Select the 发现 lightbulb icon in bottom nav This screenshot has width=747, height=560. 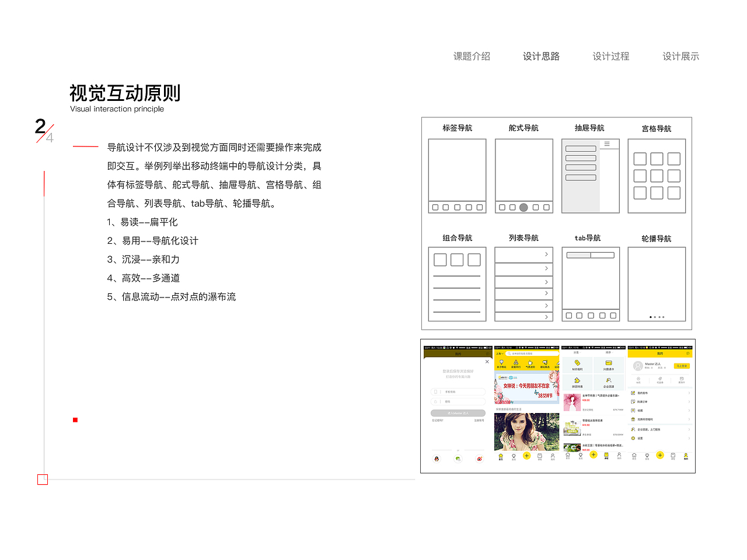(x=514, y=456)
